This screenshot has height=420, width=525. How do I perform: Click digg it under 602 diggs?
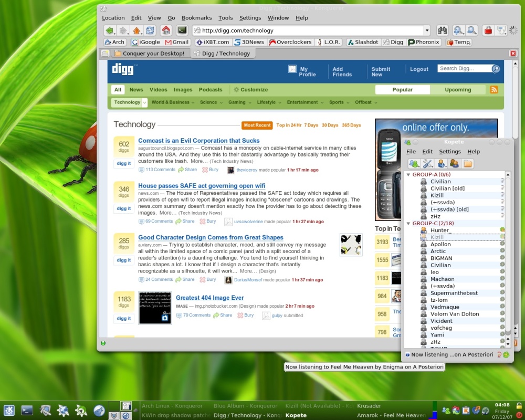(123, 163)
